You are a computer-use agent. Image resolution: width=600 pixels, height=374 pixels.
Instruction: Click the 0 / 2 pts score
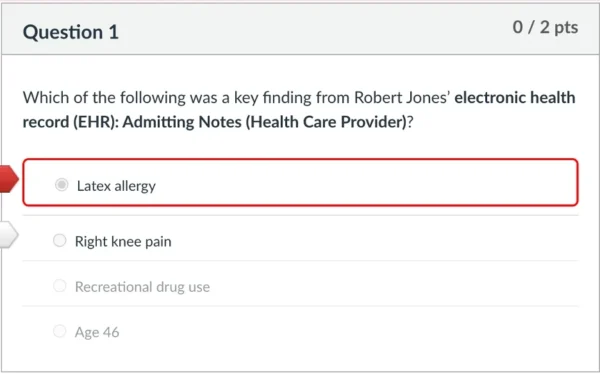click(x=545, y=27)
